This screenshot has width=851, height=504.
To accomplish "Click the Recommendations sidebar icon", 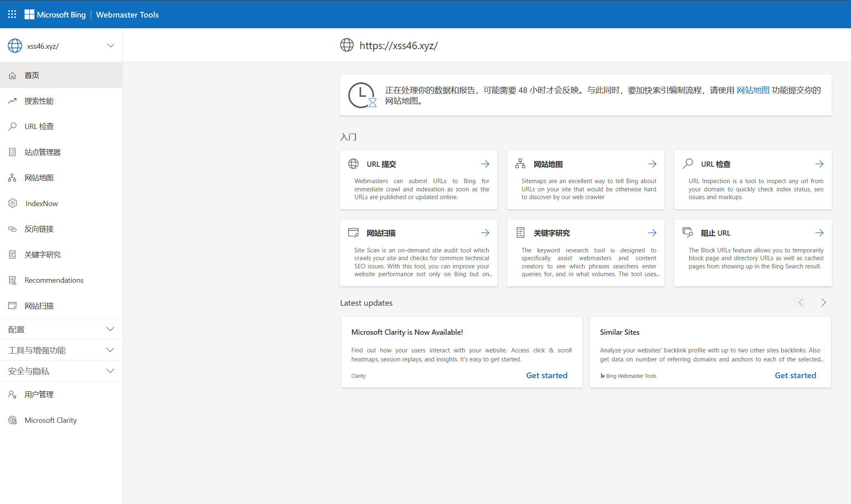I will [12, 280].
